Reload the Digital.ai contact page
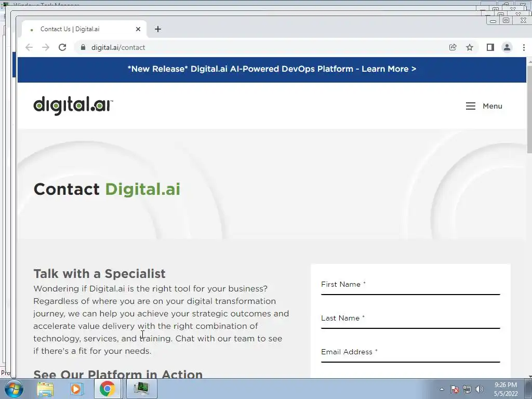The width and height of the screenshot is (532, 399). coord(62,47)
